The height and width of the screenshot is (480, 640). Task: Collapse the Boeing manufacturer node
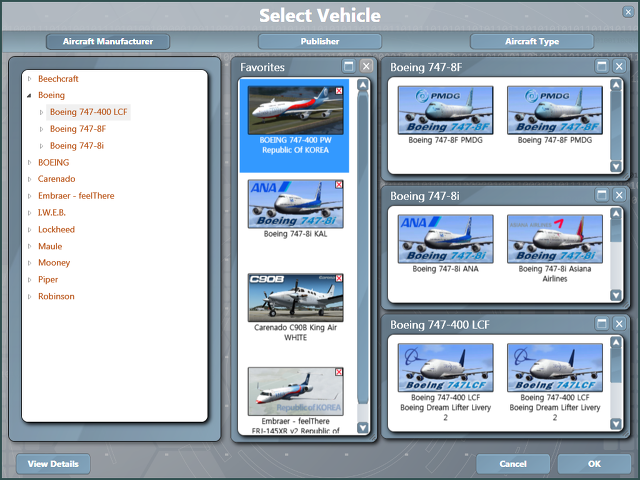(x=29, y=96)
